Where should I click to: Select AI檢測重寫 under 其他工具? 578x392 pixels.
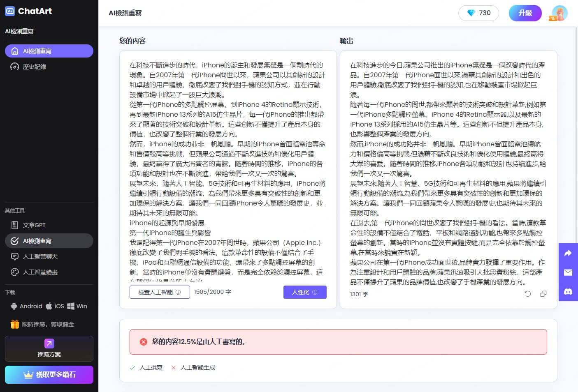pos(49,241)
